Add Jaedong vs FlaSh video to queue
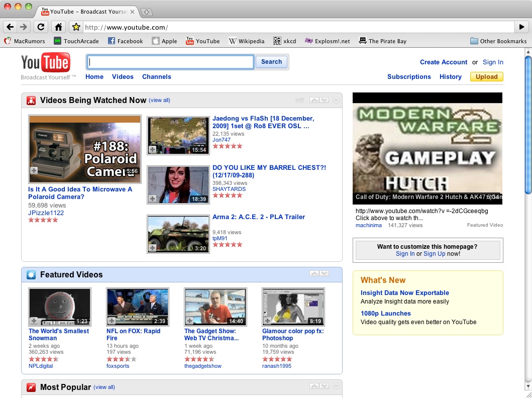The height and width of the screenshot is (398, 532). coord(152,150)
